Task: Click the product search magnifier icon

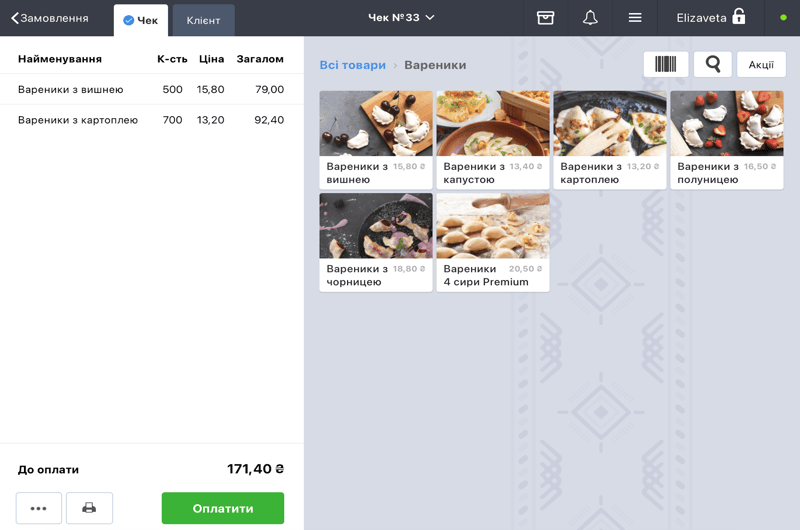Action: click(712, 65)
